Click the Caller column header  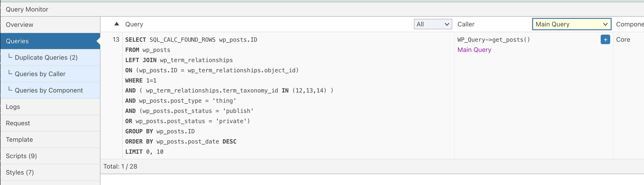[x=466, y=24]
